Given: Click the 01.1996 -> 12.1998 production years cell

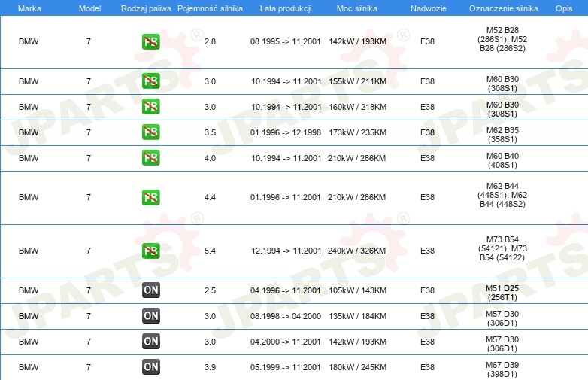Looking at the screenshot, I should pos(286,132).
